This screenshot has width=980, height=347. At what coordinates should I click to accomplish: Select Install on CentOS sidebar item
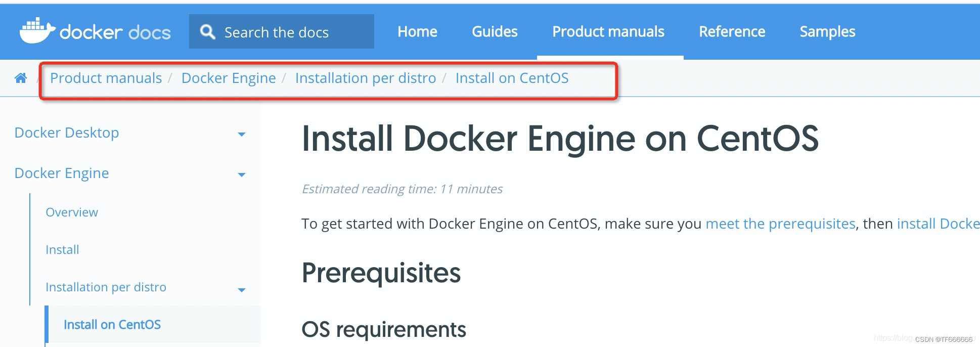tap(112, 324)
